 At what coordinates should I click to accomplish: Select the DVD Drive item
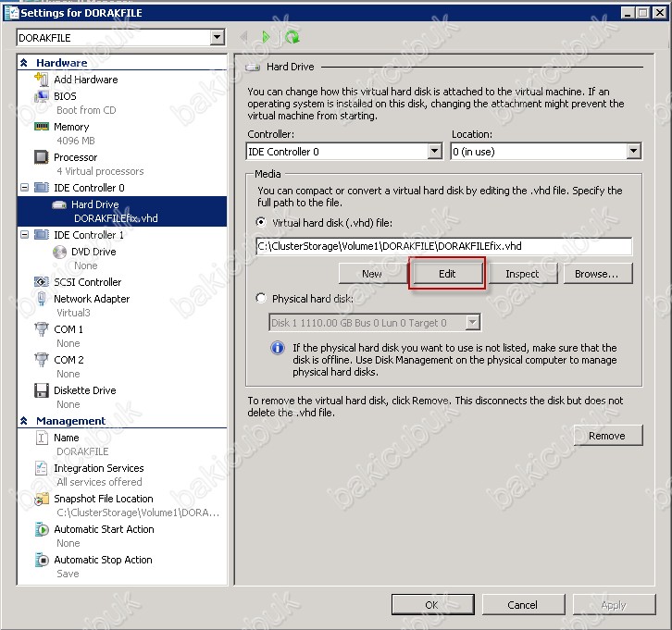93,252
